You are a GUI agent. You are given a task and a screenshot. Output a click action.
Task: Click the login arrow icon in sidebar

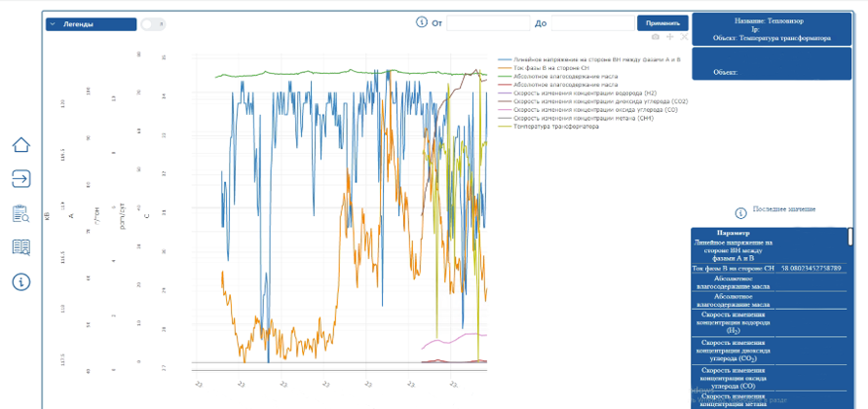click(21, 179)
